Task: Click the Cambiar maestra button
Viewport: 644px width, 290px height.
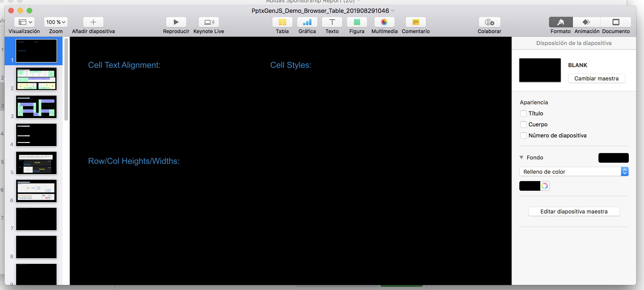Action: point(596,78)
